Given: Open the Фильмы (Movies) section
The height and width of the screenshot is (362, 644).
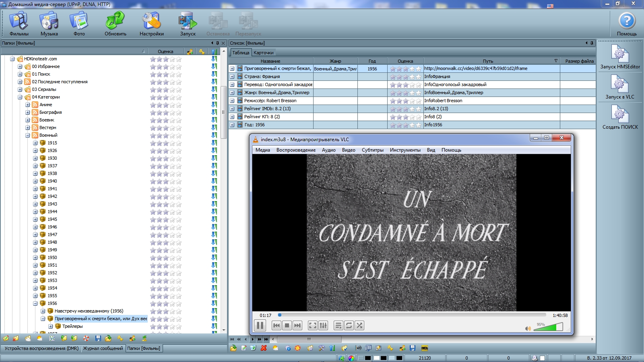Looking at the screenshot, I should tap(19, 23).
